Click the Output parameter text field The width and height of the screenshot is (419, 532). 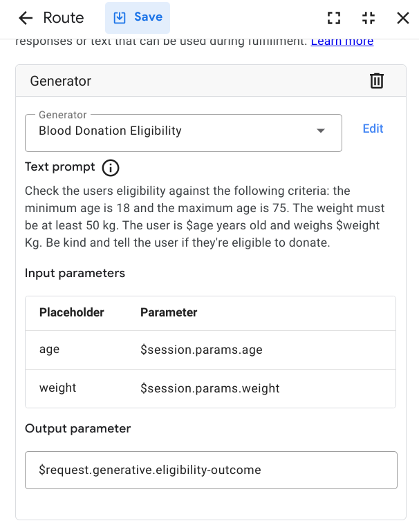point(211,471)
